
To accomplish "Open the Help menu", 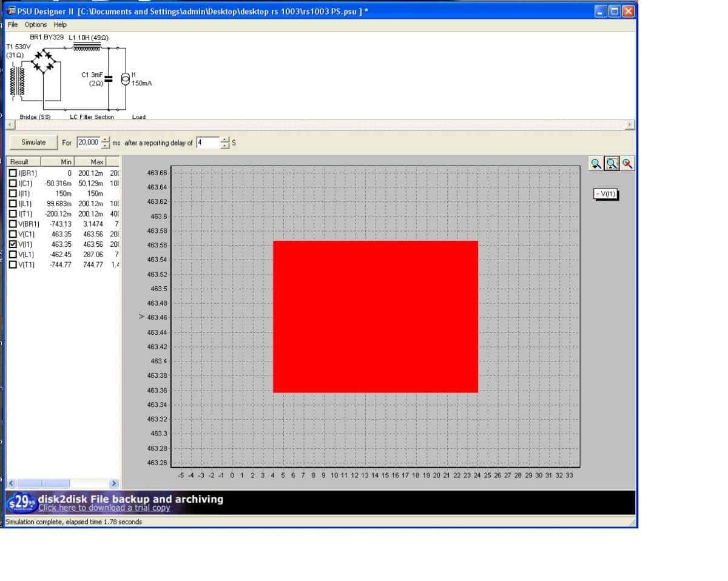I will tap(60, 24).
